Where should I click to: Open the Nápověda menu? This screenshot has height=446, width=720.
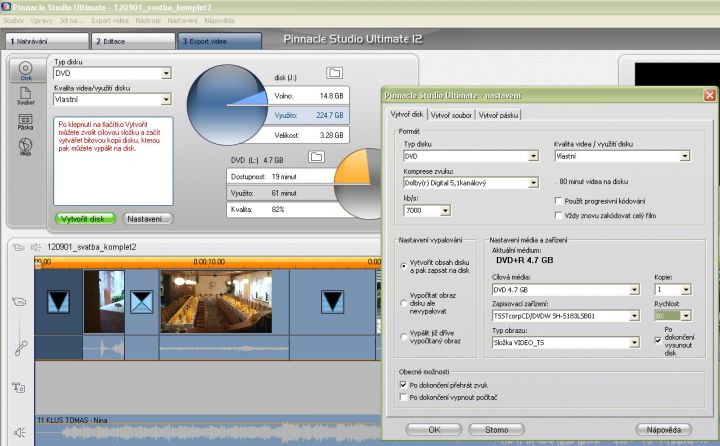point(219,21)
